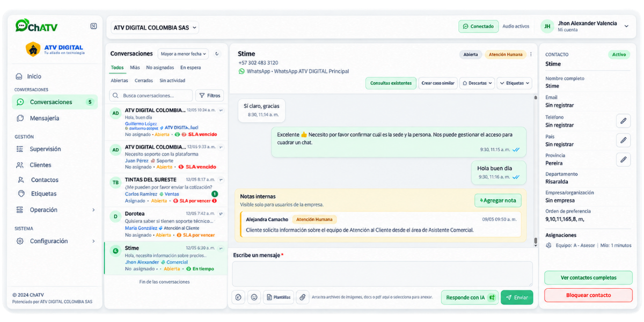Select the Todos tab

117,68
